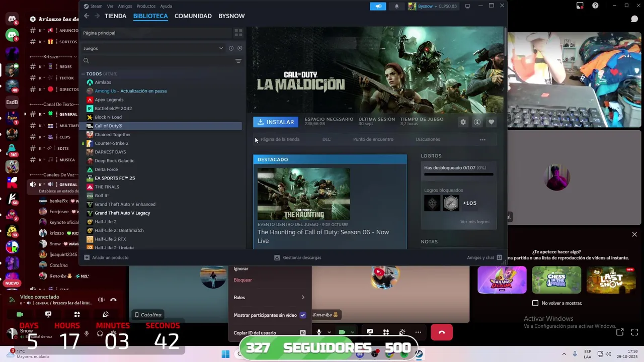Image resolution: width=644 pixels, height=362 pixels.
Task: Open Call of Duty game info icon
Action: coord(477,122)
